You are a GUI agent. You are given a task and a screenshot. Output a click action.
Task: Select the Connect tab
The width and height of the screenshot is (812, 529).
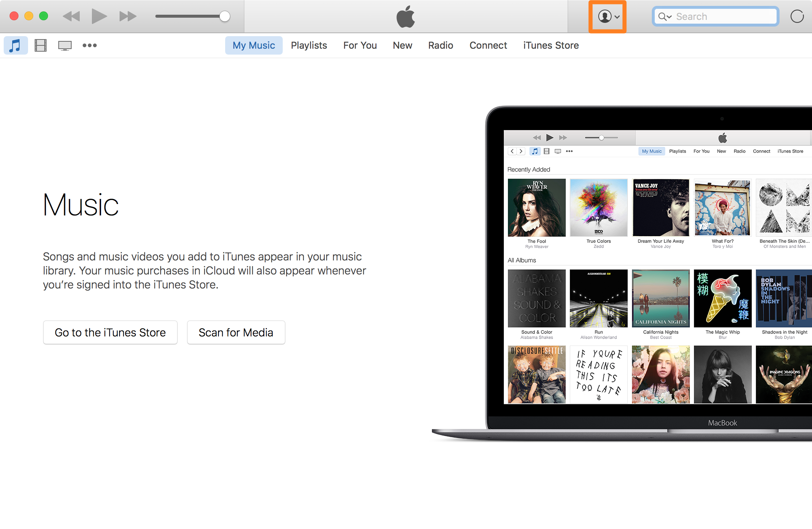tap(488, 45)
